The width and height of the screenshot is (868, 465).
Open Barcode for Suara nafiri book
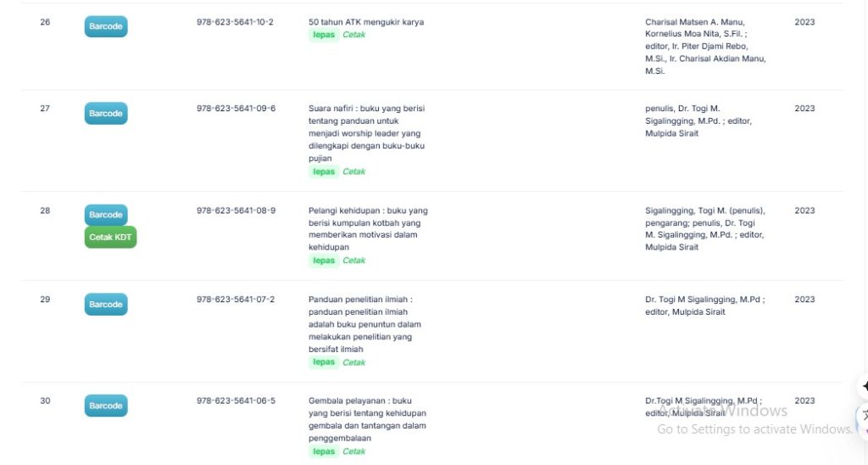(x=106, y=113)
